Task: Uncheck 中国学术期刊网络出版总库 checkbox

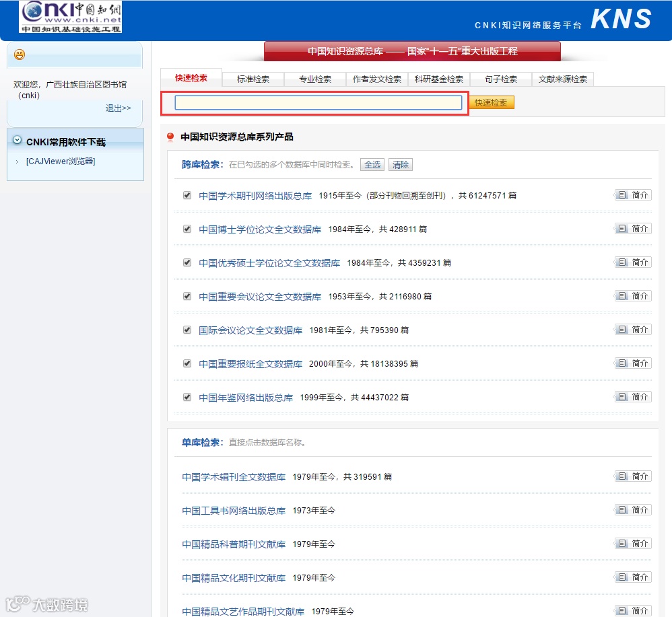Action: pyautogui.click(x=187, y=195)
